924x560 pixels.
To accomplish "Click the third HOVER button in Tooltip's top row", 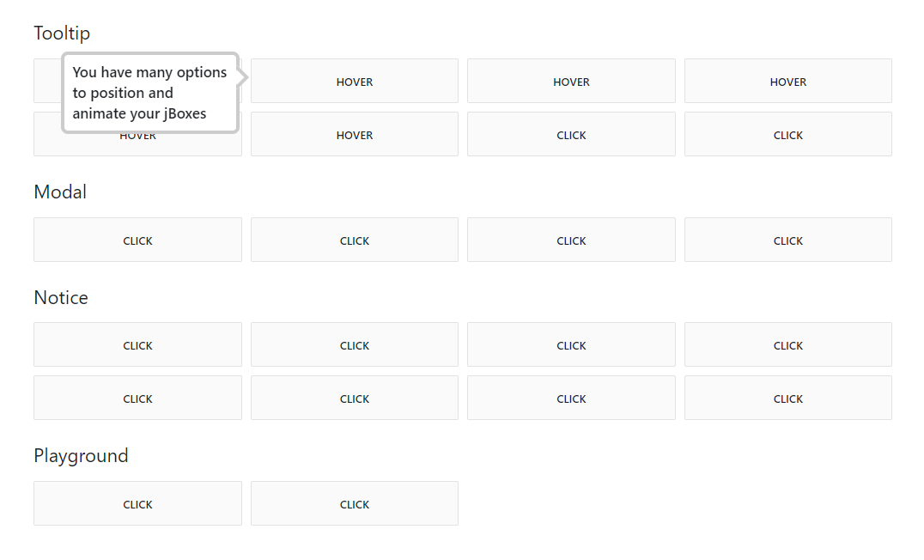I will click(x=571, y=81).
